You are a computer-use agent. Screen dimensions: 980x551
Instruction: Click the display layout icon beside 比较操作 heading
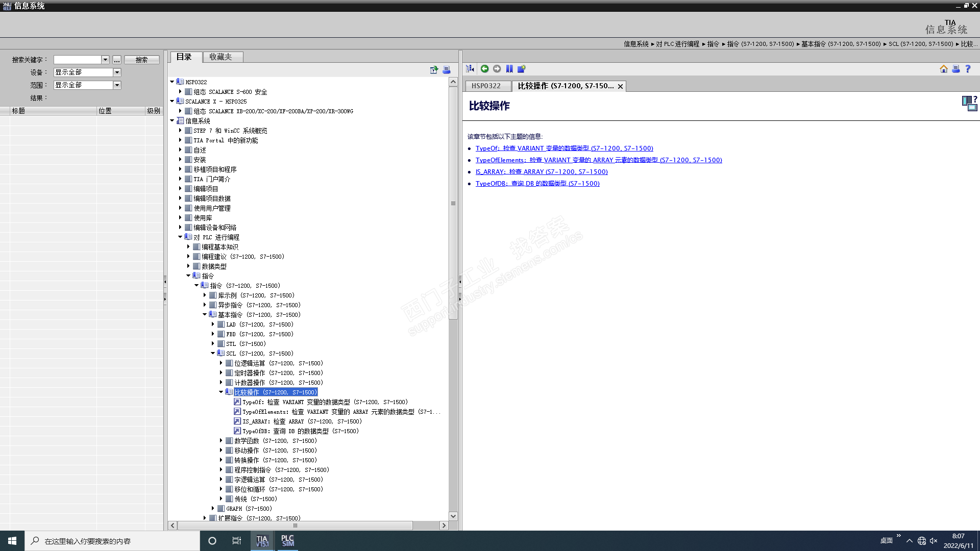click(x=969, y=104)
